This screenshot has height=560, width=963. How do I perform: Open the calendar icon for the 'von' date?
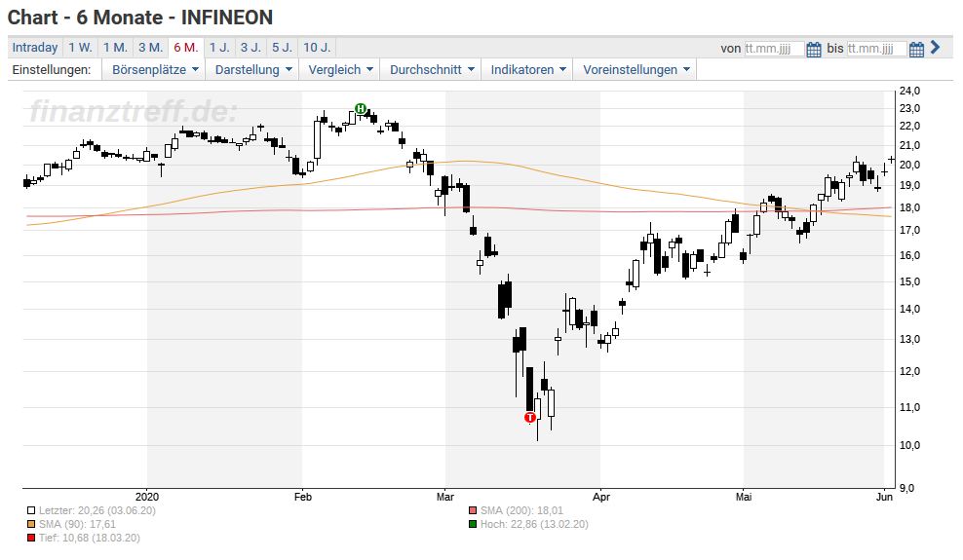coord(814,49)
